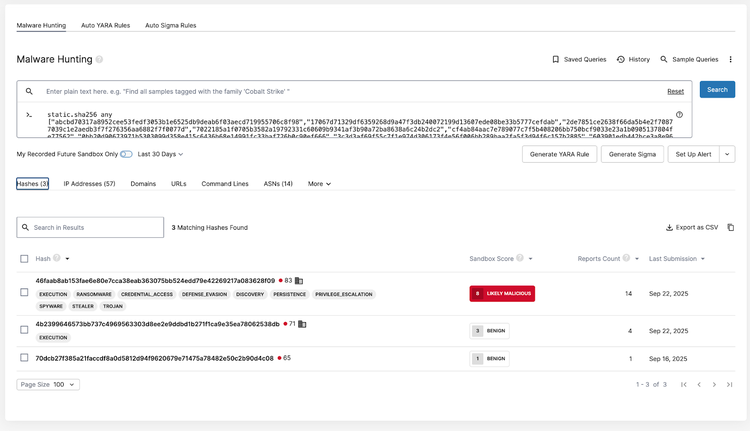Toggle My Recorded Future Sandbox Only

(x=126, y=154)
